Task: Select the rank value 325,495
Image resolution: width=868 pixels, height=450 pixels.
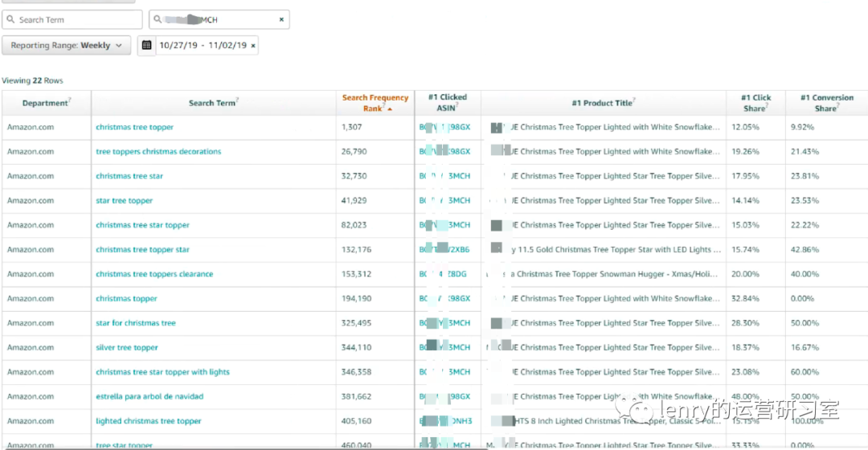Action: click(356, 323)
